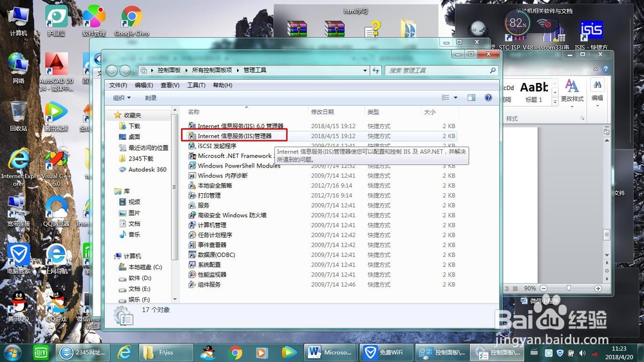Select 桌面 in navigation pane
This screenshot has height=362, width=644.
click(x=130, y=137)
